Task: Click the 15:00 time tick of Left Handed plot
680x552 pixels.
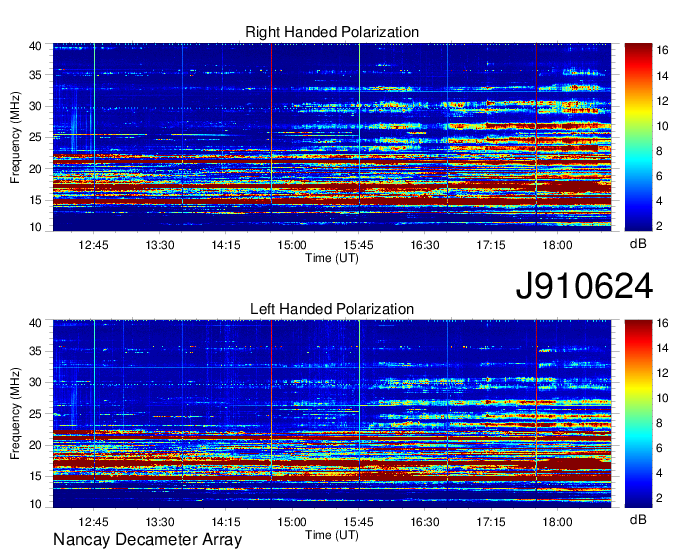Action: click(292, 522)
